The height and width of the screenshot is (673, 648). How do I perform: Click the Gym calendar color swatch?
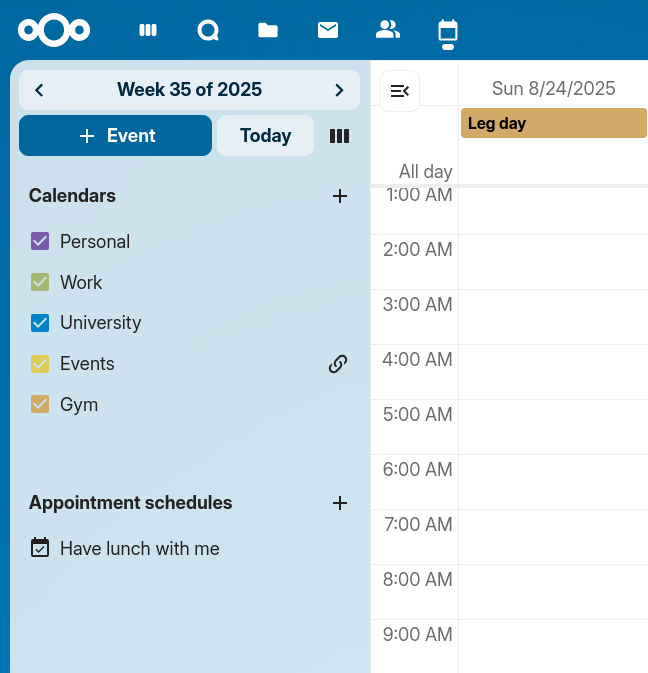click(40, 405)
